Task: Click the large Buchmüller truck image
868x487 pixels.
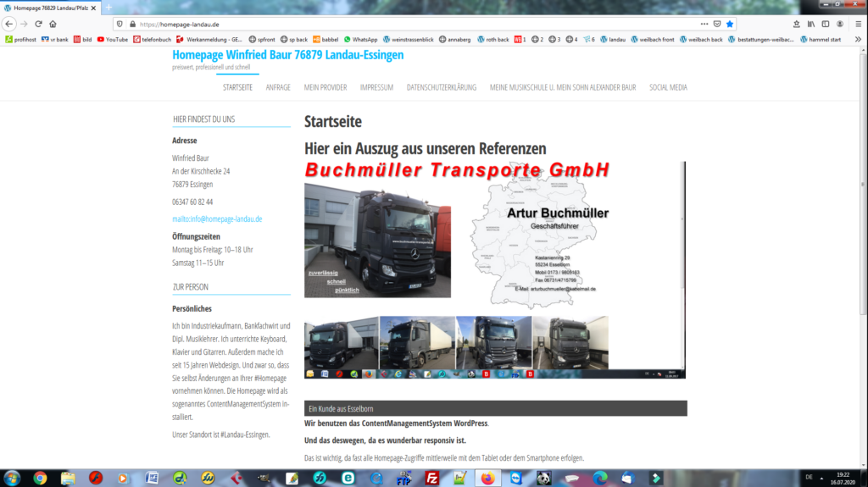Action: click(377, 241)
